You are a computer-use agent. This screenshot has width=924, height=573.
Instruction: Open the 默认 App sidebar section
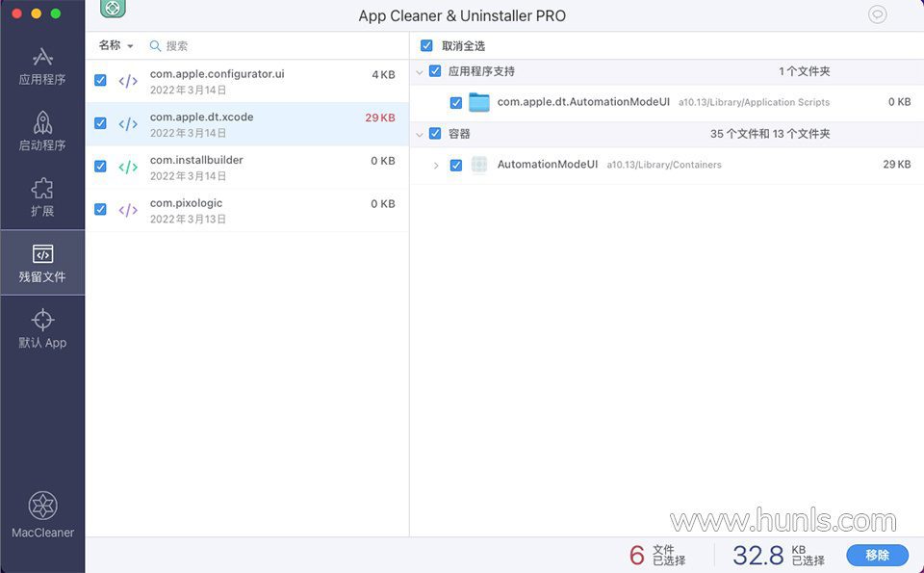tap(42, 329)
